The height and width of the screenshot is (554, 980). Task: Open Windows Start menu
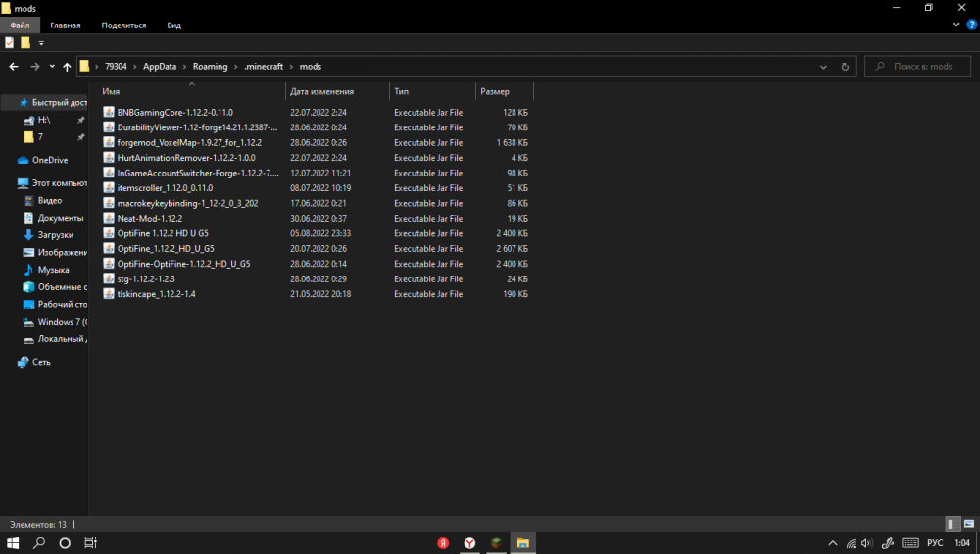coord(13,543)
